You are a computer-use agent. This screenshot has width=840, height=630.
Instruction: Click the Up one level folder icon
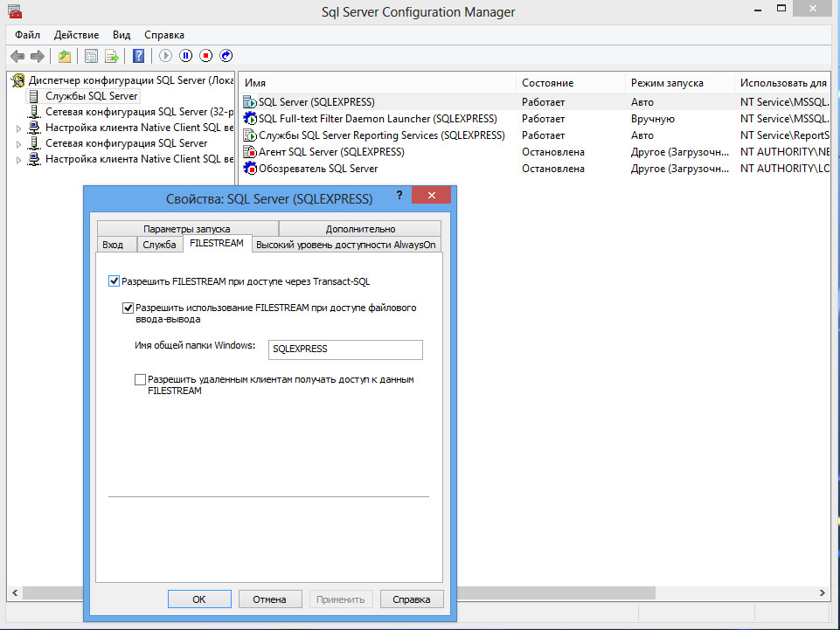point(65,56)
